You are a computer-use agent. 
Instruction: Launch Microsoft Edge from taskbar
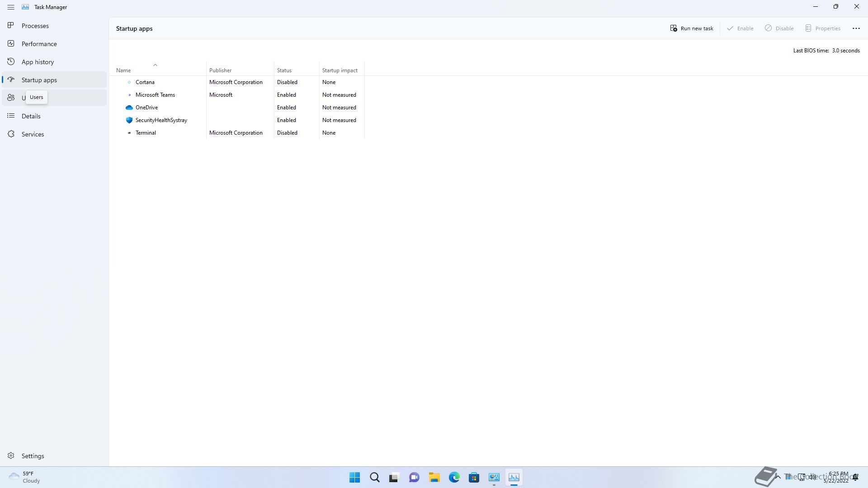(x=454, y=477)
